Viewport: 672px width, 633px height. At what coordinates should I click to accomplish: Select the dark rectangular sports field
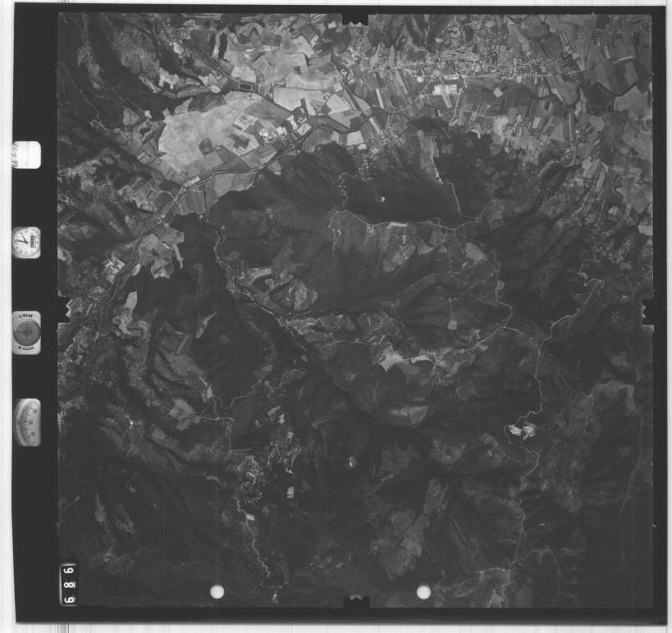[245, 84]
